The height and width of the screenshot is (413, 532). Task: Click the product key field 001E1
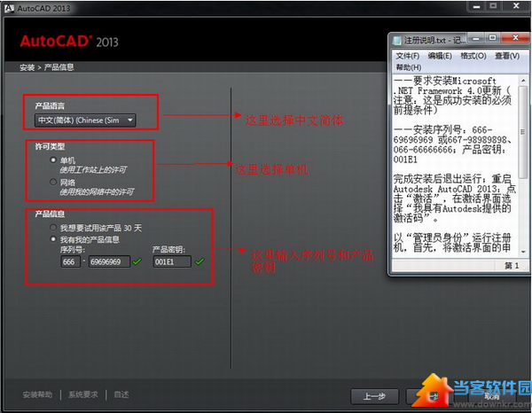pos(172,261)
